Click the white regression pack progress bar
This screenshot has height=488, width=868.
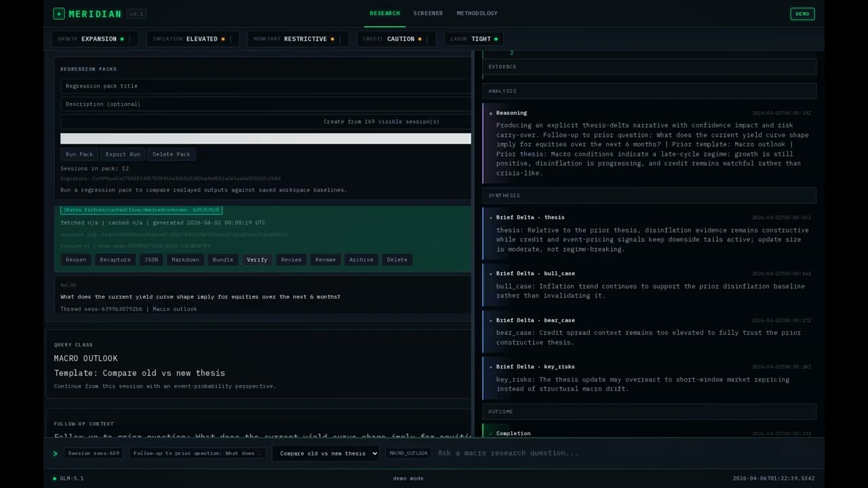[x=266, y=139]
